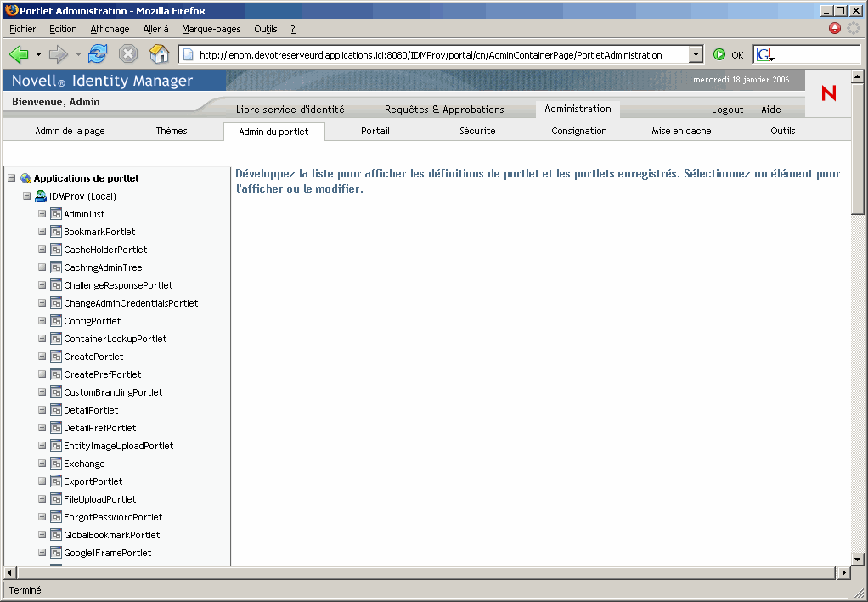Open the Outils menu in menu bar
Screen dimensions: 868x602
point(266,29)
